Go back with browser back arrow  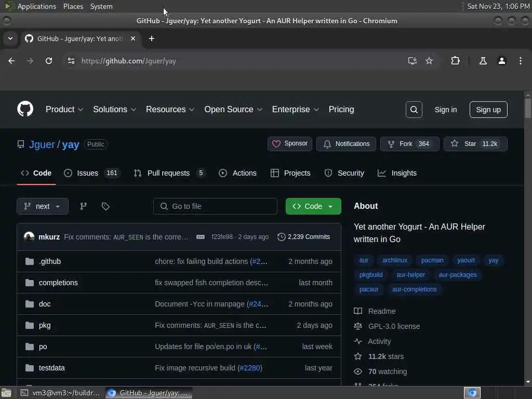coord(11,61)
